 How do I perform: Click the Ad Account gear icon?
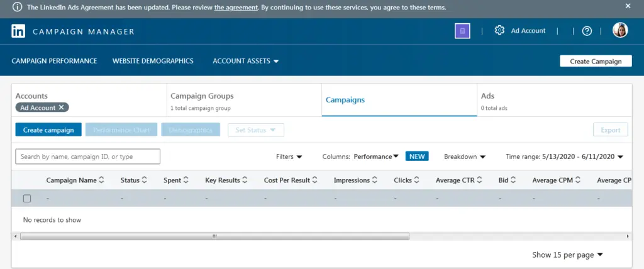click(x=500, y=31)
